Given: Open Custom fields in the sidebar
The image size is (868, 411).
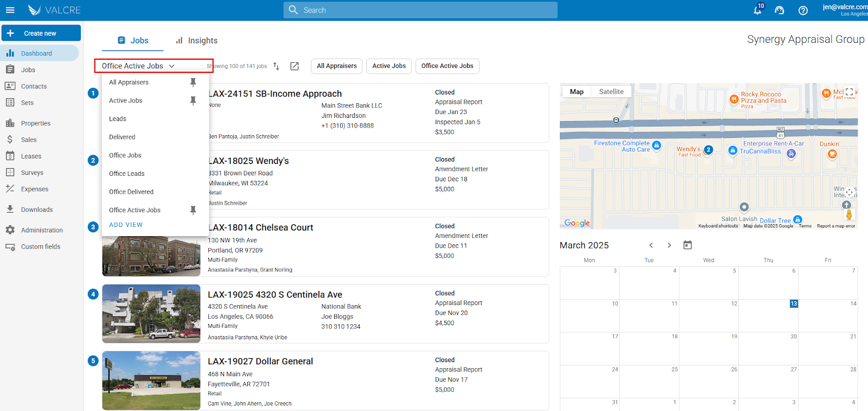Looking at the screenshot, I should click(x=40, y=246).
